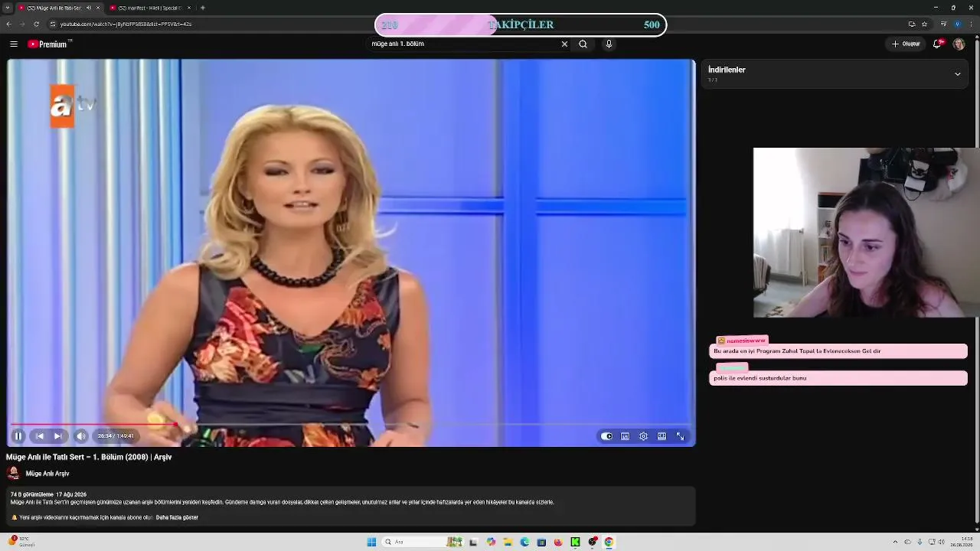Select the video title text
The width and height of the screenshot is (980, 551).
[x=89, y=457]
